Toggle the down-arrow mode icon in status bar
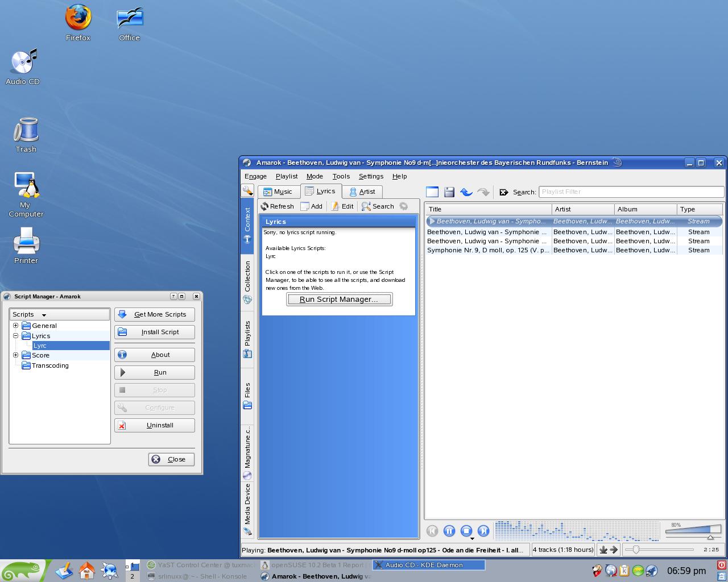 click(604, 550)
